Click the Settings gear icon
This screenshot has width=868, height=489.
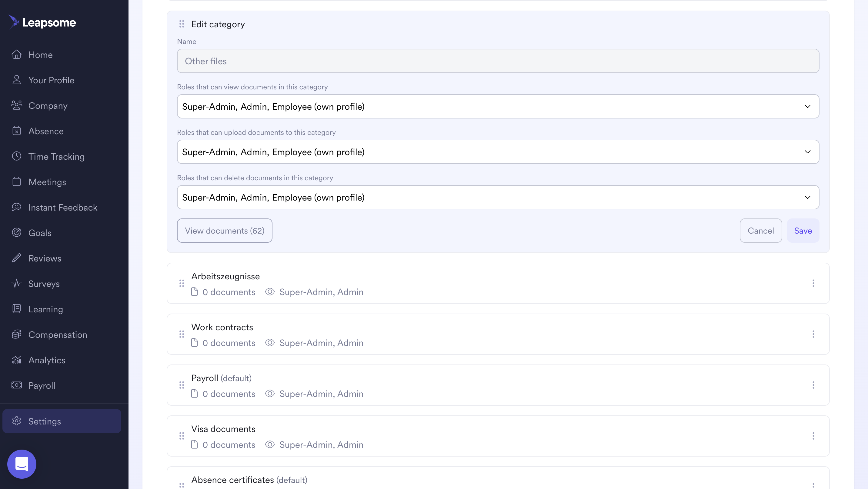pyautogui.click(x=16, y=421)
